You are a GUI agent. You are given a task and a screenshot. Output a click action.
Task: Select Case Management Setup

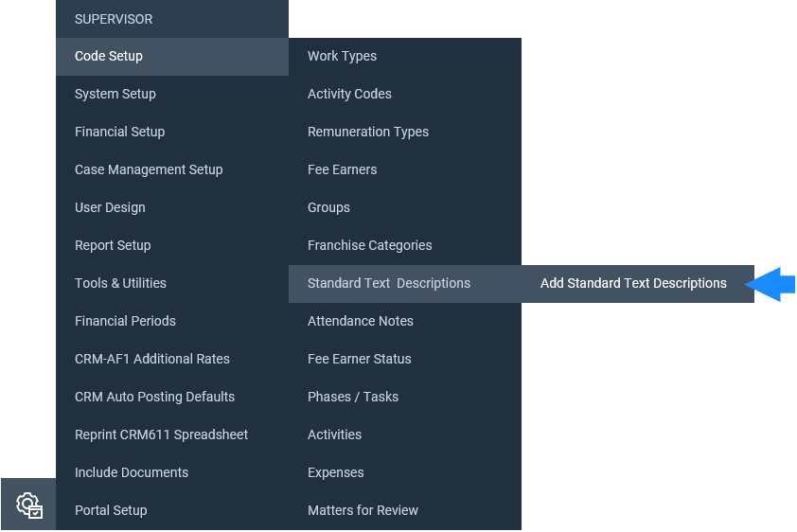point(172,169)
